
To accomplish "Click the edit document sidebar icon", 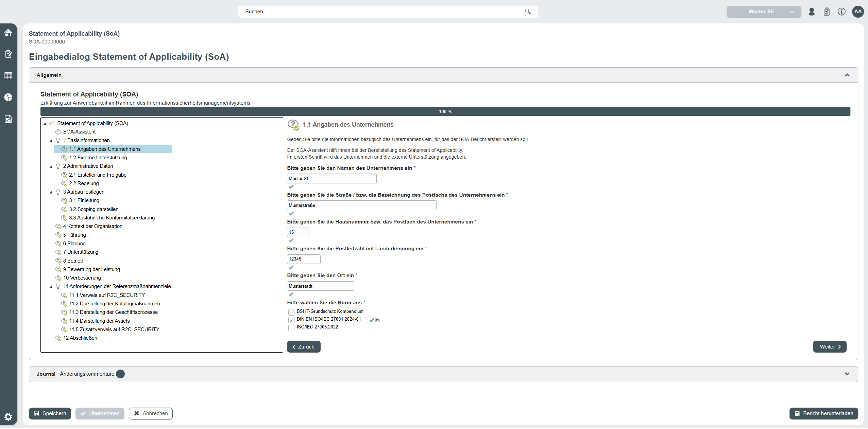I will 8,54.
